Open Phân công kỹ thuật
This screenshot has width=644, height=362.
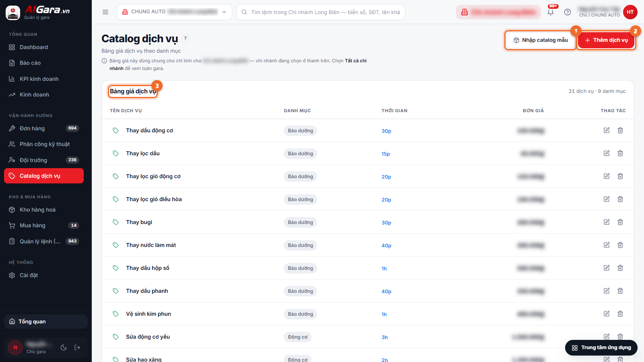point(44,144)
